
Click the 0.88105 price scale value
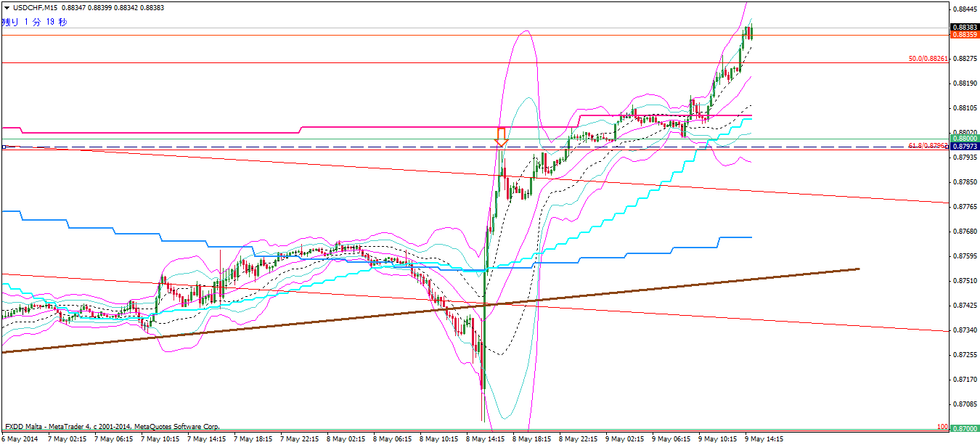point(964,108)
